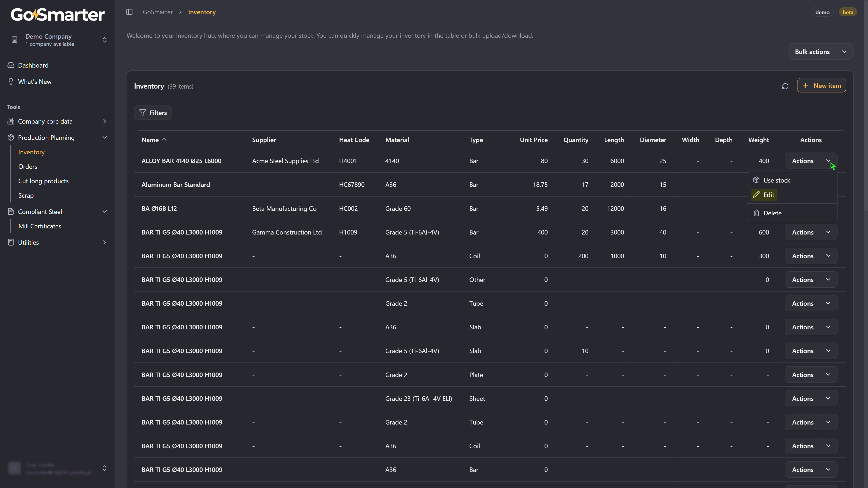
Task: Go to Cut long products page
Action: click(43, 181)
